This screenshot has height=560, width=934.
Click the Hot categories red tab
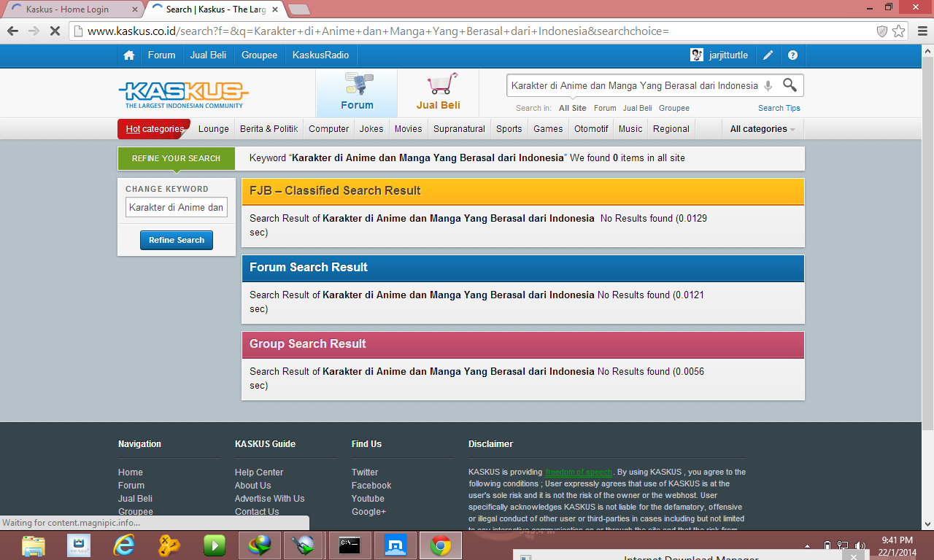pyautogui.click(x=154, y=129)
